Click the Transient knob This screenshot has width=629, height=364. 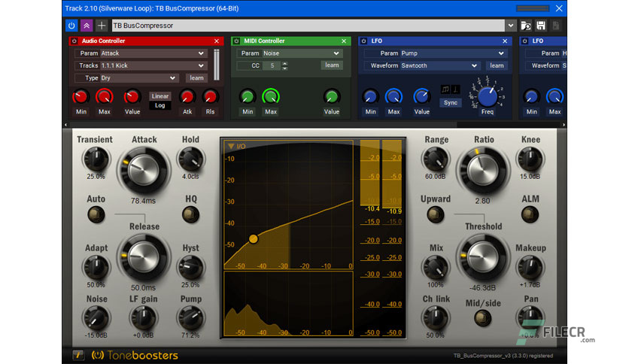(96, 159)
